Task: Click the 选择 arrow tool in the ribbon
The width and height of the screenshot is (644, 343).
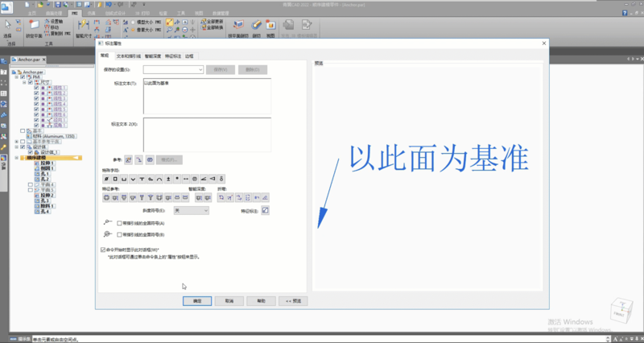Action: click(x=9, y=27)
